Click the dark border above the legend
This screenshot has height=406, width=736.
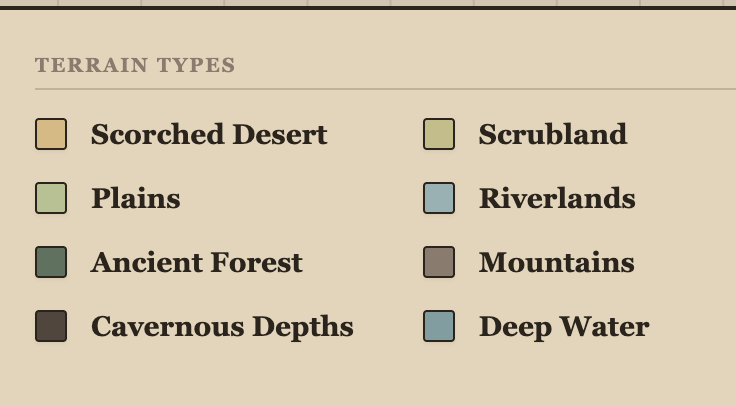[x=368, y=8]
